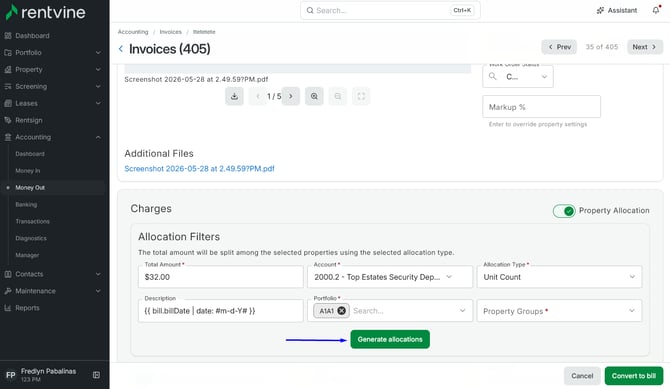
Task: Click the back arrow beside Invoices (405)
Action: coord(121,49)
